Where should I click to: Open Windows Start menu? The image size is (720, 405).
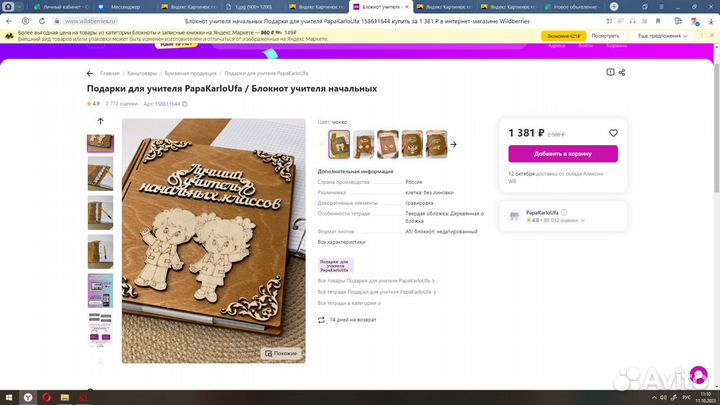[9, 397]
